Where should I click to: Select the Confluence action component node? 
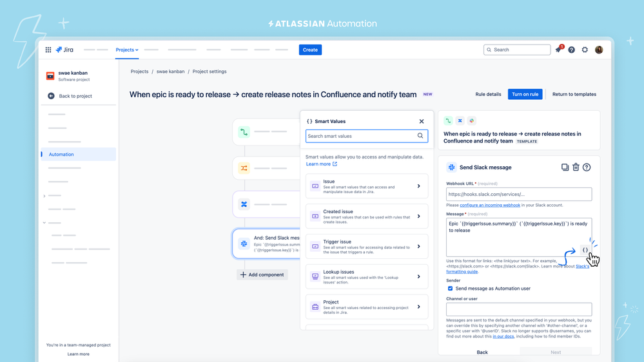pos(244,204)
